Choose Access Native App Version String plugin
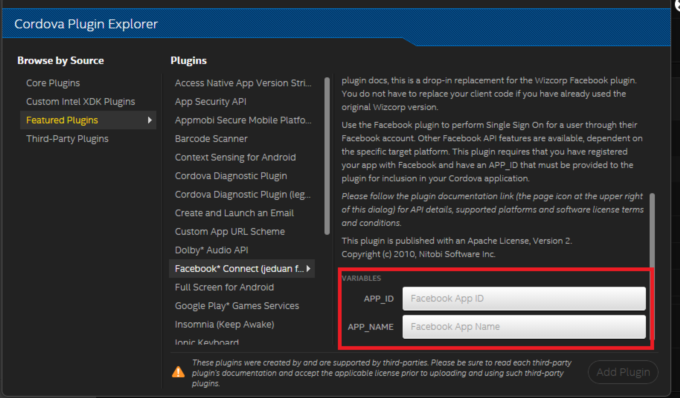 click(243, 83)
